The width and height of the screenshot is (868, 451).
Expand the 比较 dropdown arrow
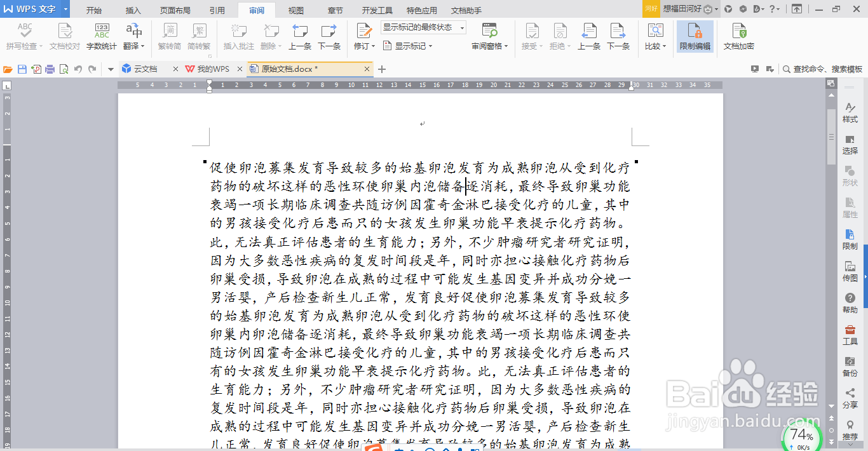coord(664,46)
